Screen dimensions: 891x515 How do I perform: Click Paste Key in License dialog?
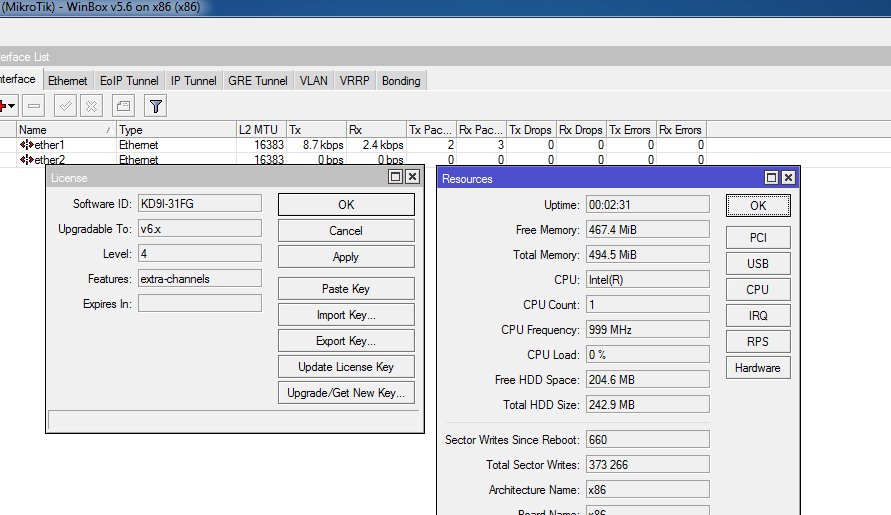[345, 289]
